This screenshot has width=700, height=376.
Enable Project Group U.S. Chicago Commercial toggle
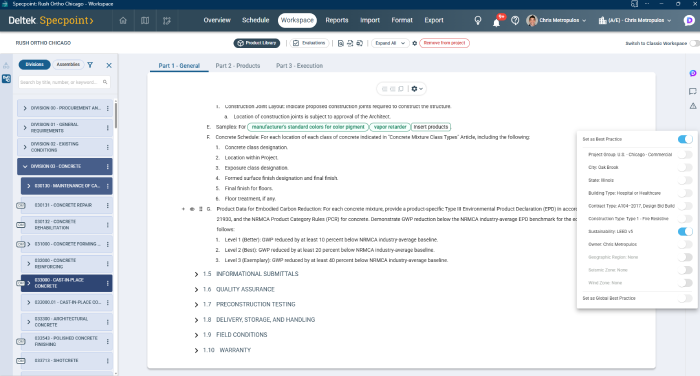pyautogui.click(x=685, y=155)
